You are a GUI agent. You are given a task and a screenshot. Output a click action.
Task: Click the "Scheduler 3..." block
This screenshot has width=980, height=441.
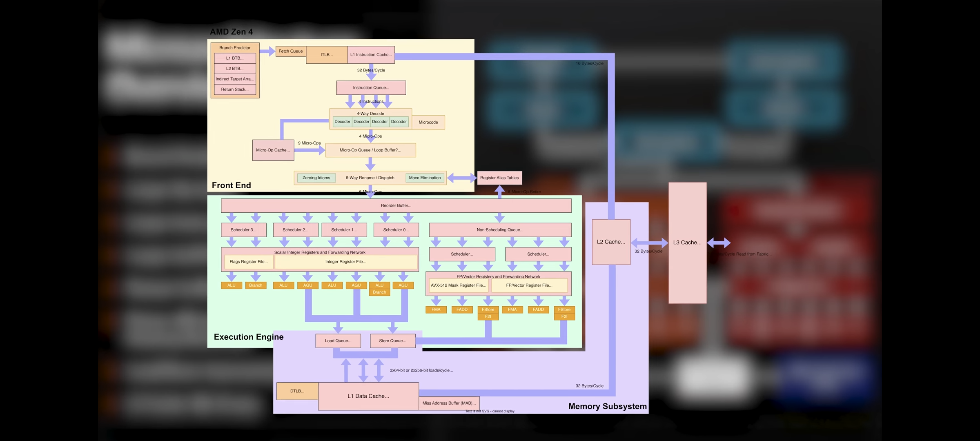(244, 230)
